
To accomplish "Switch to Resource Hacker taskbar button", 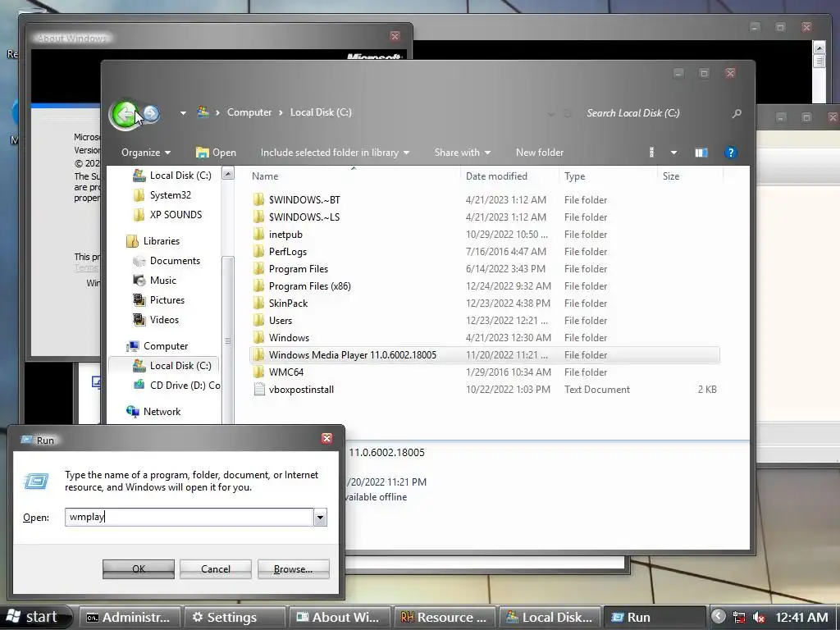I will point(444,618).
